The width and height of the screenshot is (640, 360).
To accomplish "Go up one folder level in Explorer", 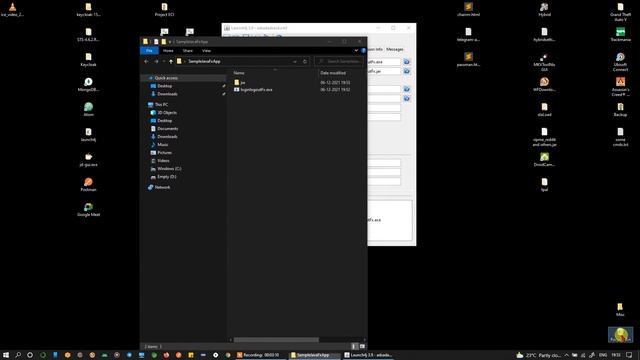I will tap(171, 61).
